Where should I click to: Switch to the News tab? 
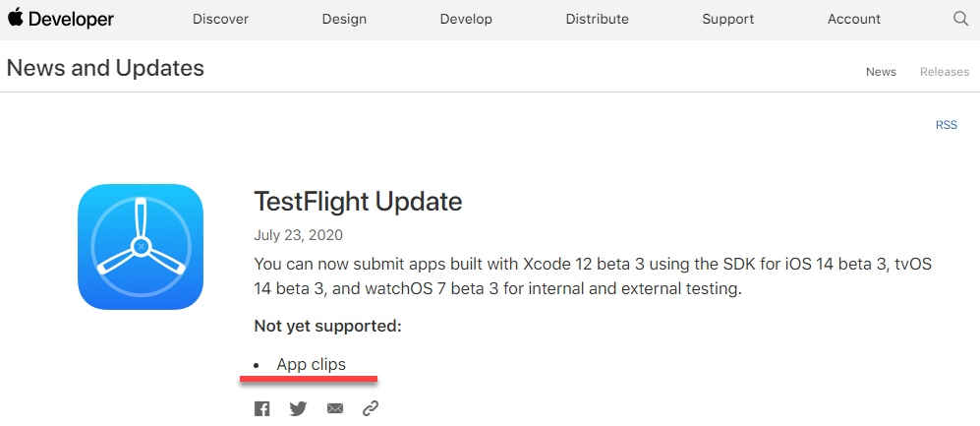pos(881,72)
